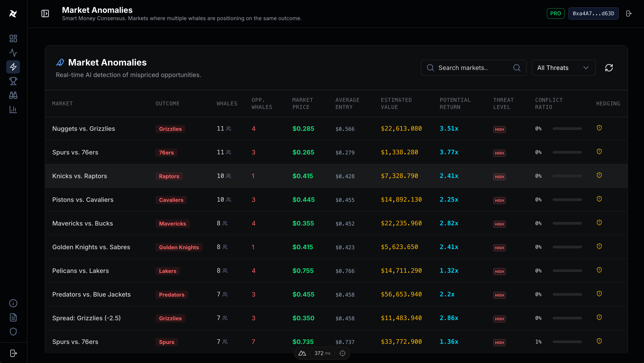This screenshot has height=363, width=644.
Task: Click conflict ratio bar for Spurs 1% row
Action: (x=567, y=342)
